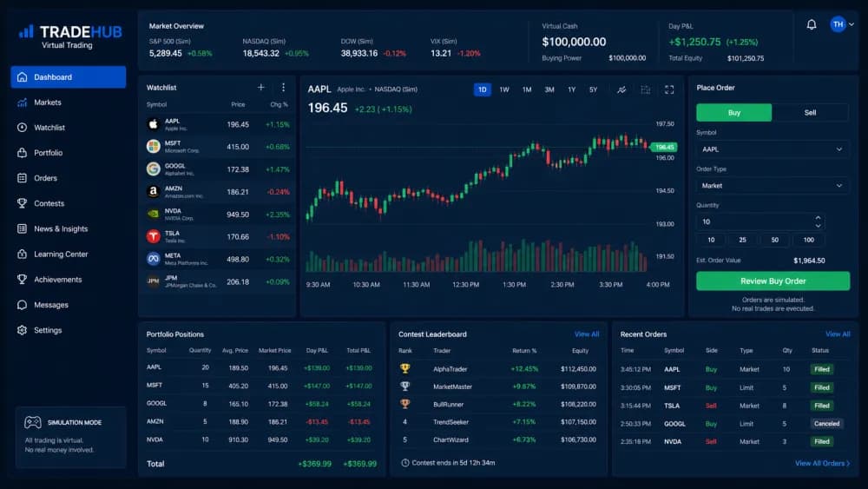
Task: Click the silver trophy for MarketMaster
Action: (404, 386)
